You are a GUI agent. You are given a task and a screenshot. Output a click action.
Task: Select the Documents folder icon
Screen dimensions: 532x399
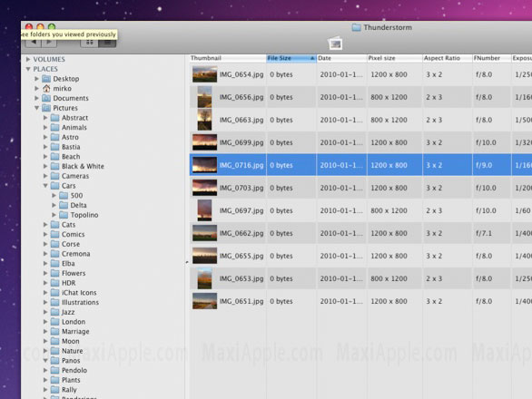(x=46, y=98)
